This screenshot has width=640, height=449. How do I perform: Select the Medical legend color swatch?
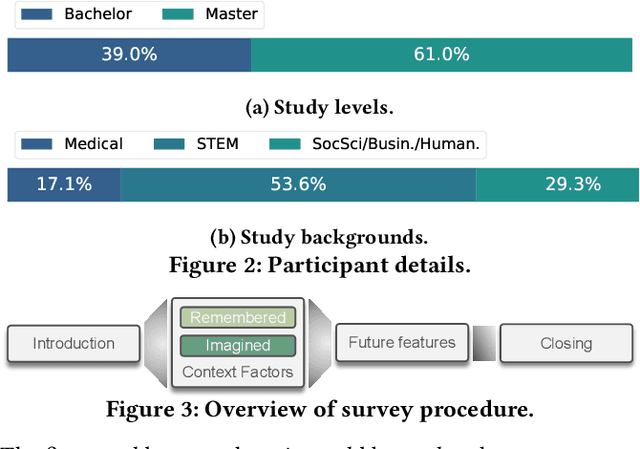[35, 143]
